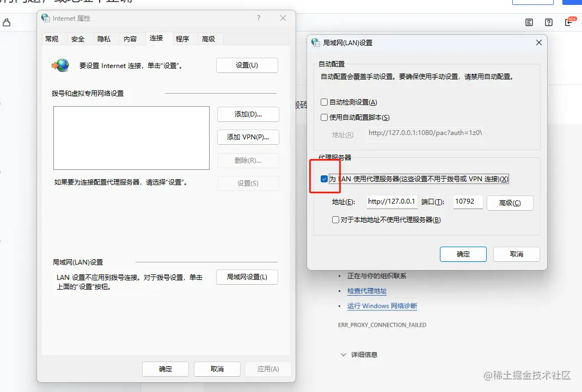Screen dimensions: 582x392
Task: Open proxy 高级(C) settings button
Action: click(x=510, y=203)
